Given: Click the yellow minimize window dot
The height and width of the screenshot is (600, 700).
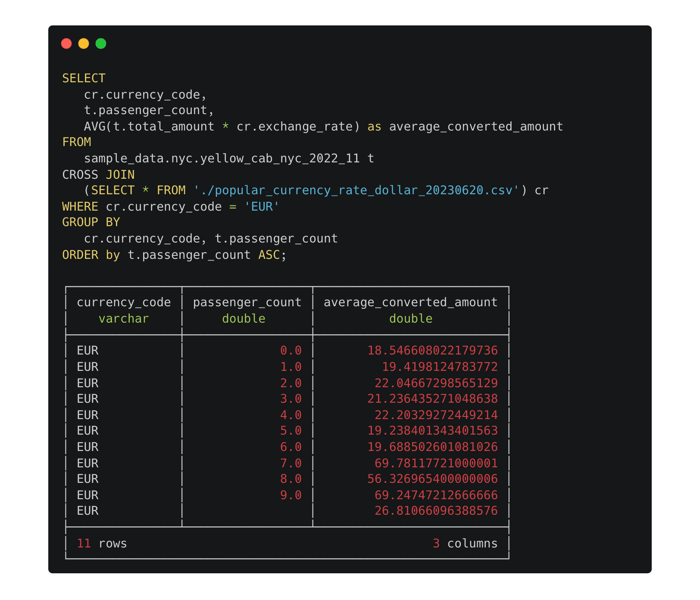Looking at the screenshot, I should (84, 44).
